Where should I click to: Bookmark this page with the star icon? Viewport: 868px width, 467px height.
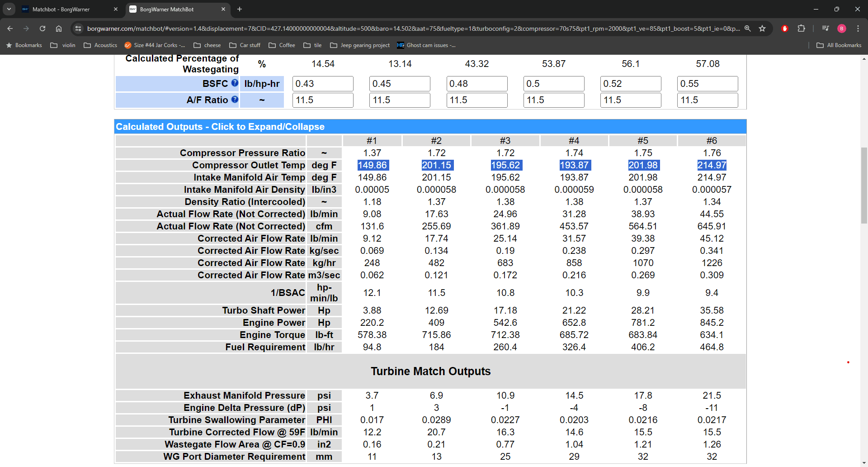tap(762, 29)
